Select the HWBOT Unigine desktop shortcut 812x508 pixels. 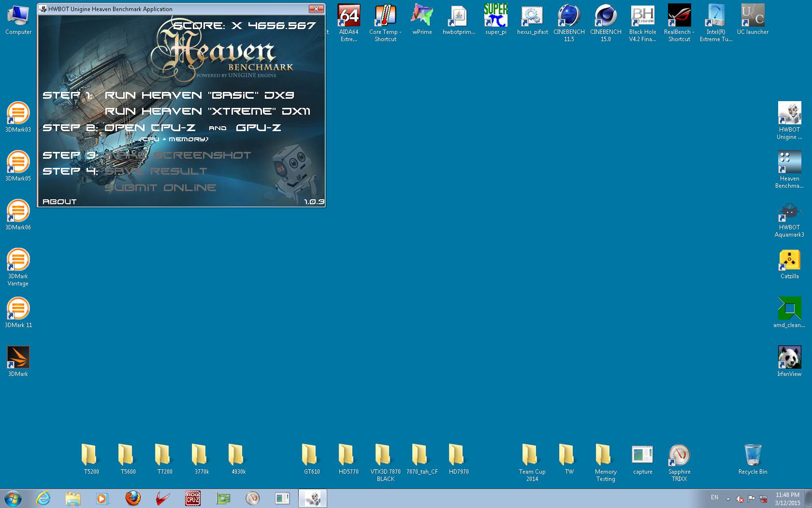790,120
